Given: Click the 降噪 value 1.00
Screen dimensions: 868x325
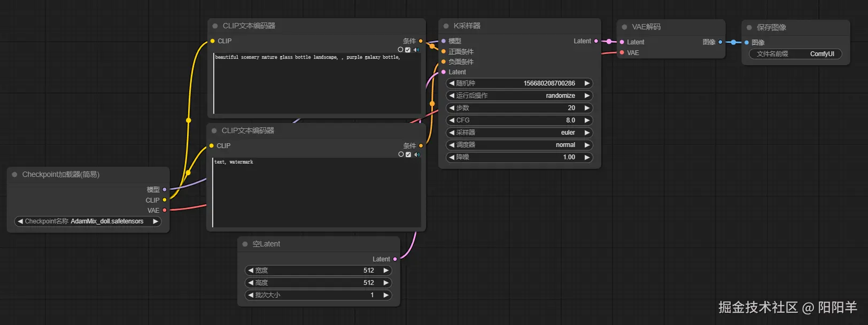Looking at the screenshot, I should [x=569, y=157].
